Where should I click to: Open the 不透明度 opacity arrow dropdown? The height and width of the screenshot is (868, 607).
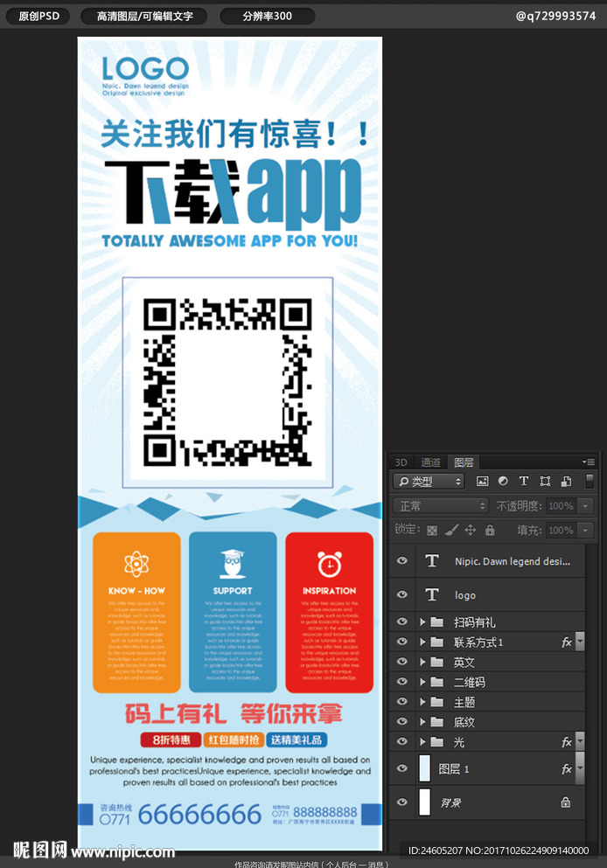pyautogui.click(x=585, y=506)
